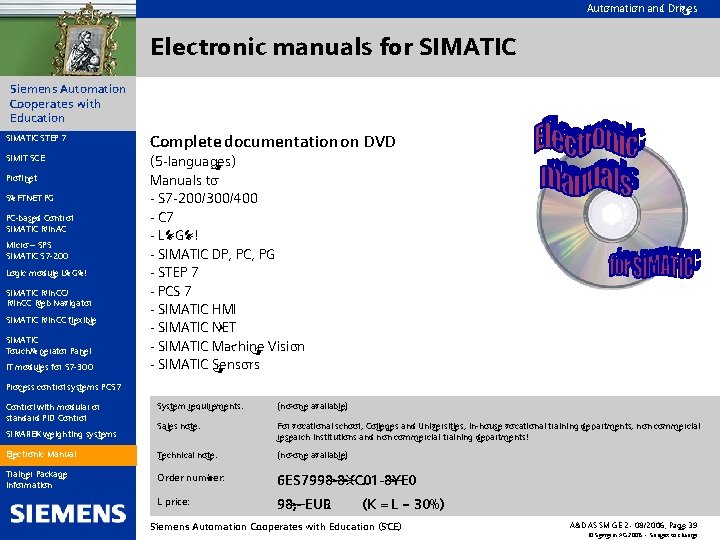Click the L price 98,-- EUR value
This screenshot has height=540, width=720.
click(304, 504)
